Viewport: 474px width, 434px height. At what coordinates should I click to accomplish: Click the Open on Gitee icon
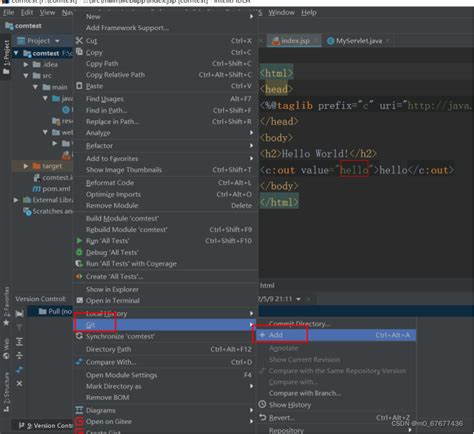tap(79, 421)
